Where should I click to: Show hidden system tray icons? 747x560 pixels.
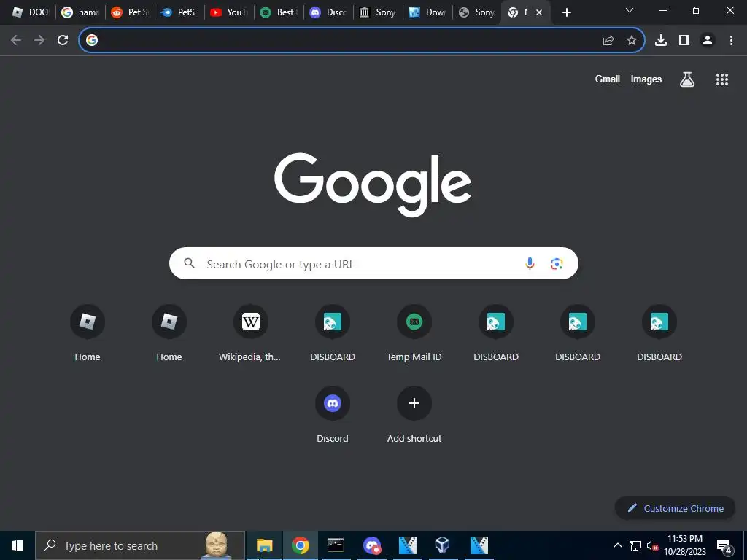(617, 545)
